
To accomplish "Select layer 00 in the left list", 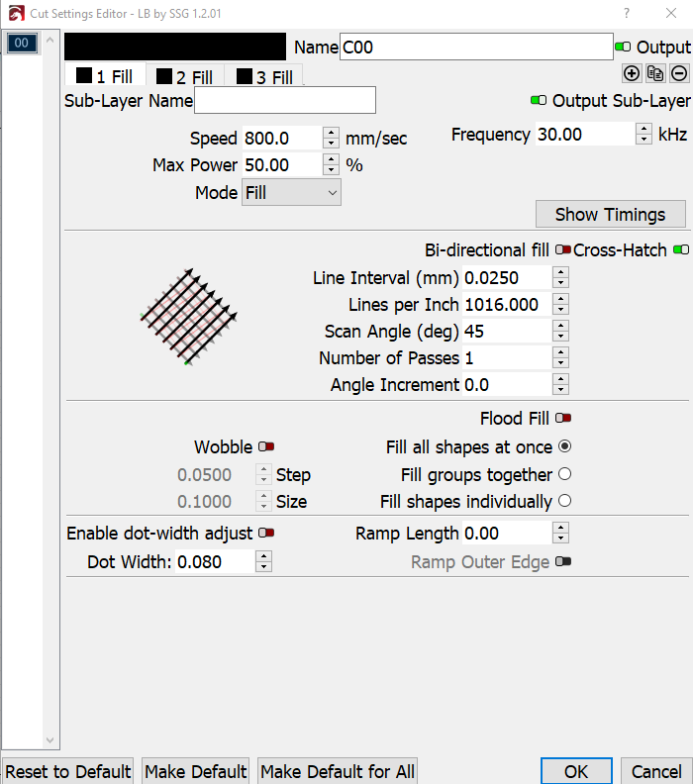I will [x=21, y=43].
